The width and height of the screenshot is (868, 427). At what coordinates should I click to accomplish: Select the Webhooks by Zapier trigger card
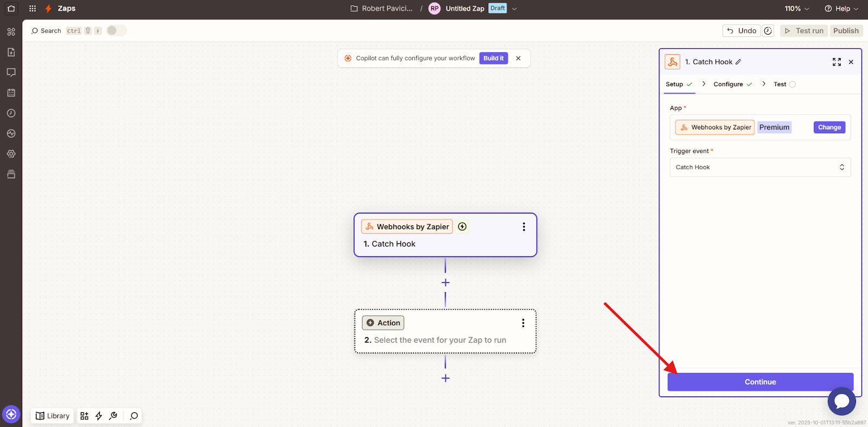(445, 235)
